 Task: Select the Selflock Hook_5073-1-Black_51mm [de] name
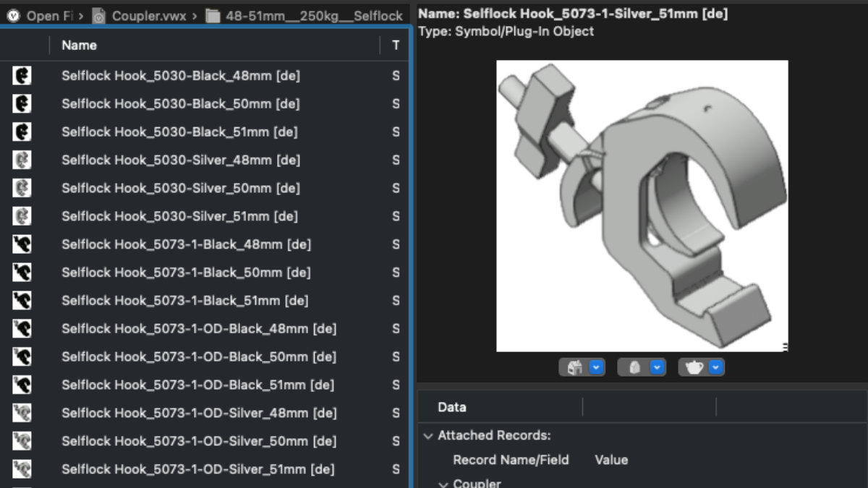coord(185,300)
